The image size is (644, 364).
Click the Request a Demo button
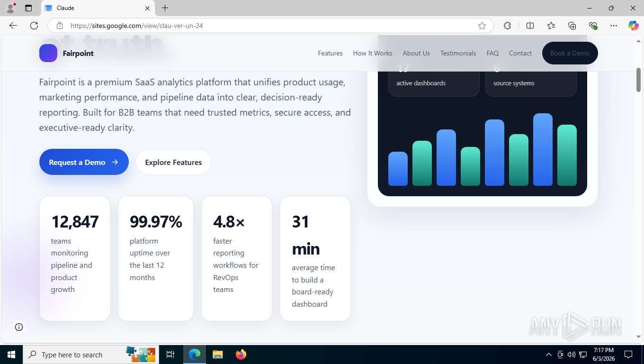pyautogui.click(x=84, y=162)
